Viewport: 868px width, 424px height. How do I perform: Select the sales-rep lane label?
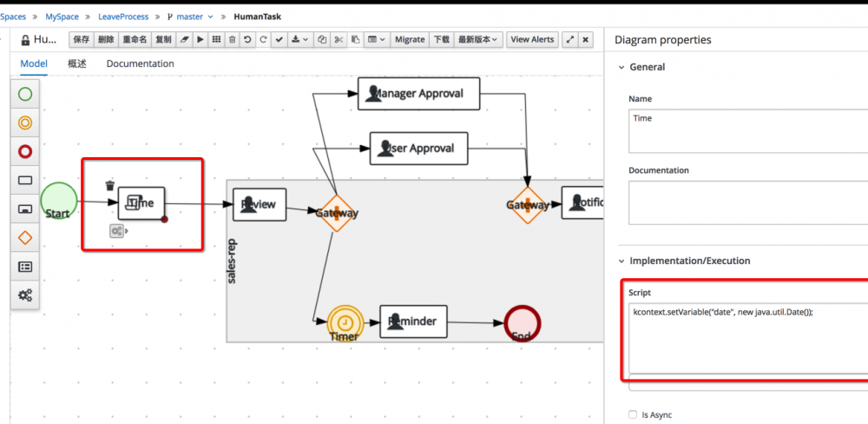(x=233, y=261)
